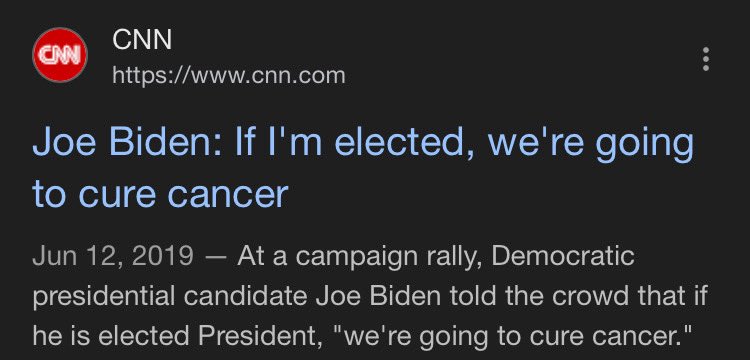
Task: Tap the CNN favicon circle
Action: click(x=60, y=55)
